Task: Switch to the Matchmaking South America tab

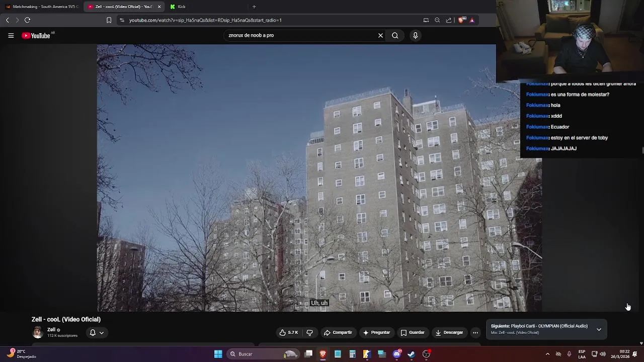Action: pyautogui.click(x=41, y=7)
